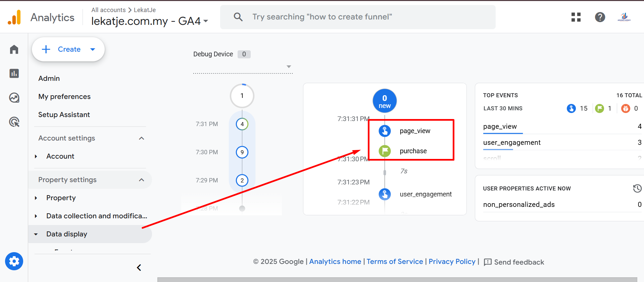644x282 pixels.
Task: Collapse the Account settings section
Action: (142, 138)
